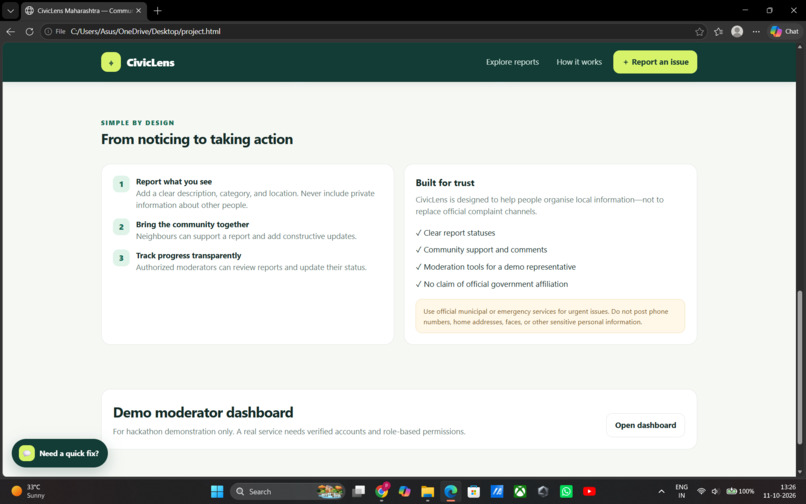Screen dimensions: 806x504
Task: Open YouTube from the taskbar
Action: point(590,492)
